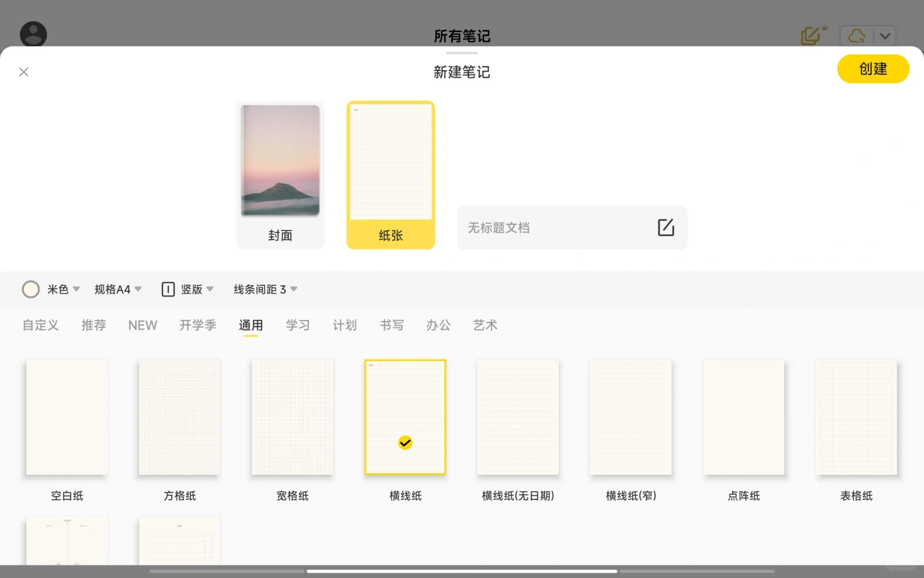924x578 pixels.
Task: Switch to the 艺术 tab
Action: 485,325
